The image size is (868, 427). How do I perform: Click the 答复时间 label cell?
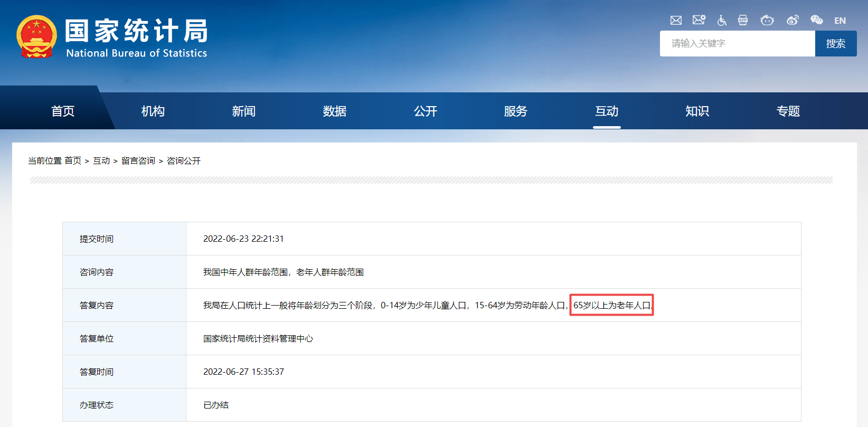click(125, 372)
